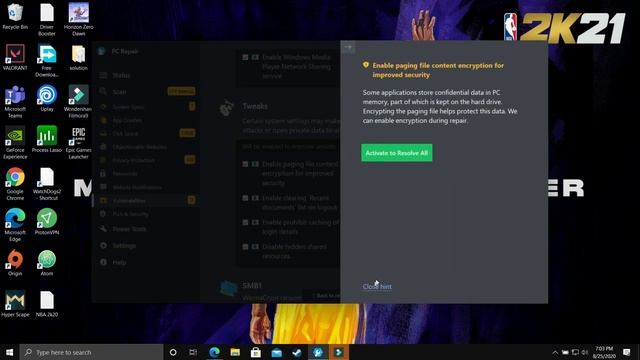
Task: Select the VALORANT desktop icon
Action: point(15,57)
